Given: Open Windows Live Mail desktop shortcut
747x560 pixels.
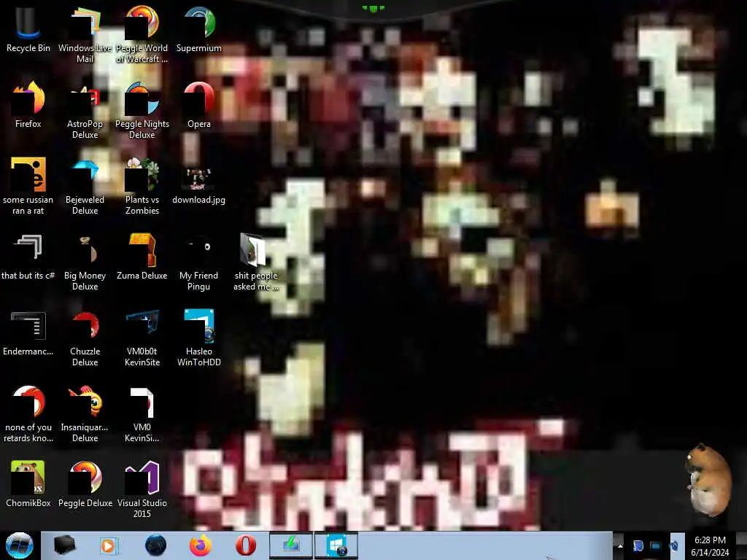Looking at the screenshot, I should 85,34.
